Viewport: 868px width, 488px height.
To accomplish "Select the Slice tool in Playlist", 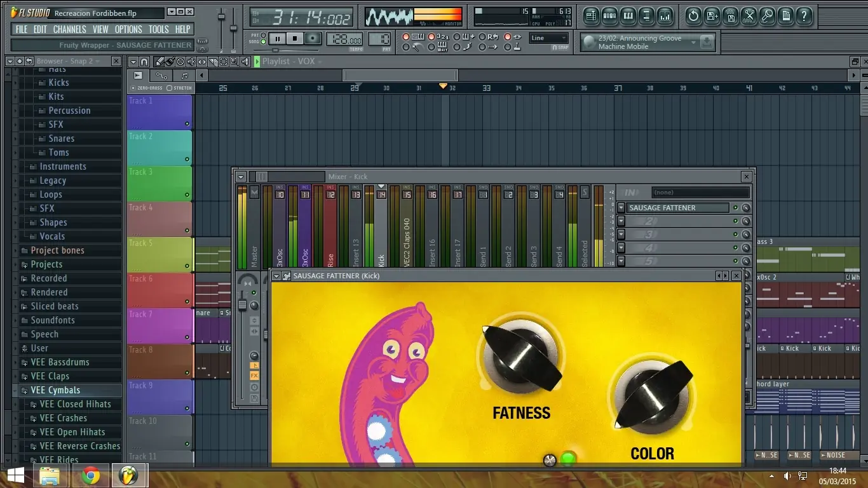I will [213, 62].
